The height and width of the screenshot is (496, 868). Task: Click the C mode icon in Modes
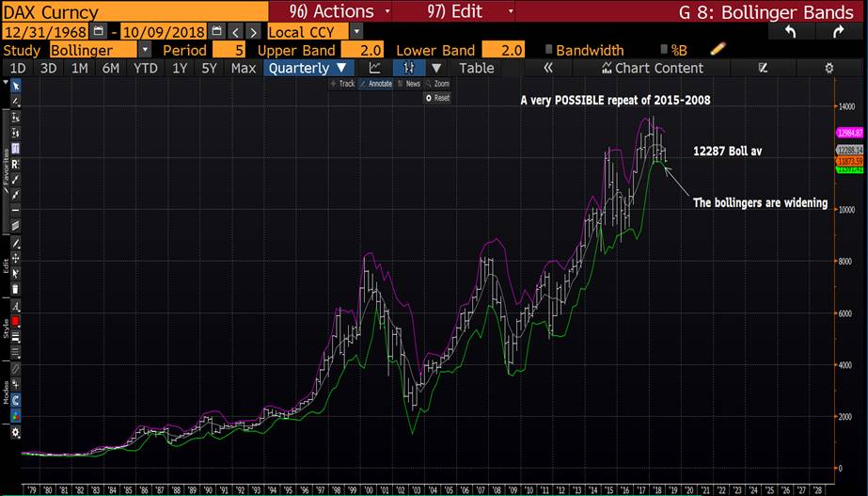15,400
